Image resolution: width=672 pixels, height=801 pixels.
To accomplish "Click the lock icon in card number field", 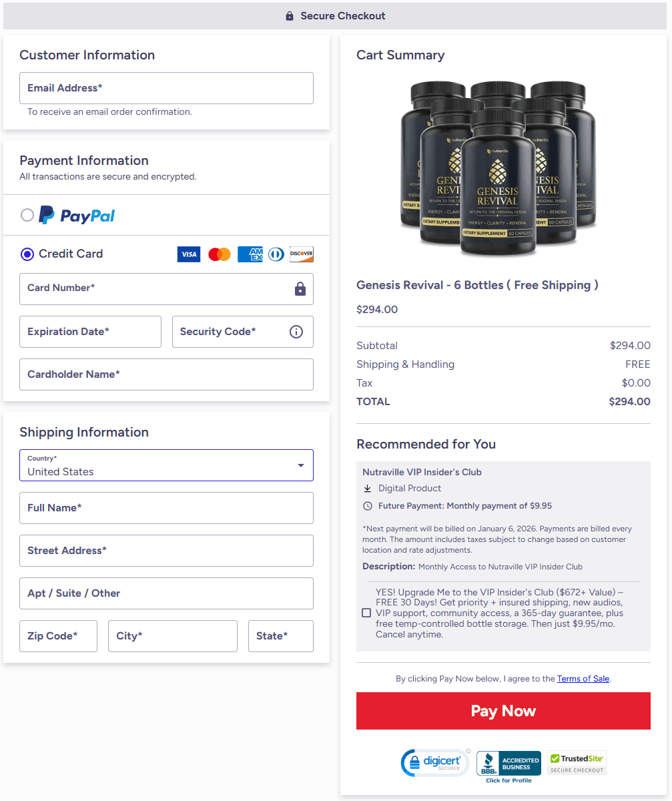I will tap(300, 288).
